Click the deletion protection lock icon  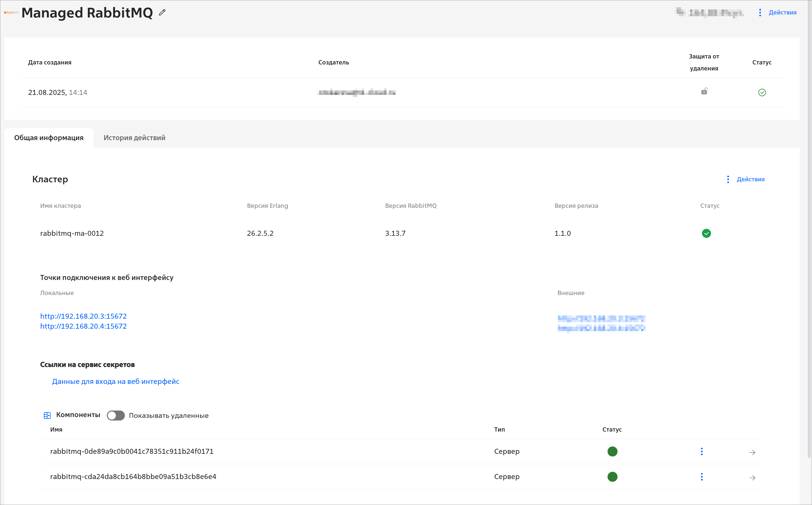[704, 91]
